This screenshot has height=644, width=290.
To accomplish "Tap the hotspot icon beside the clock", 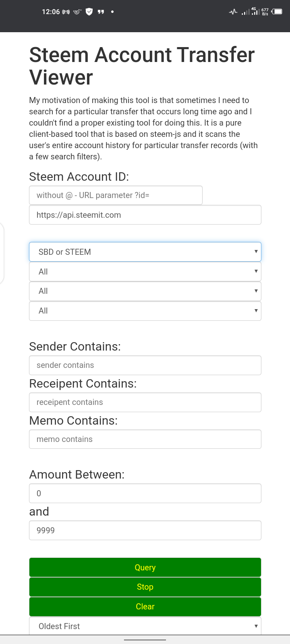I will pyautogui.click(x=66, y=12).
